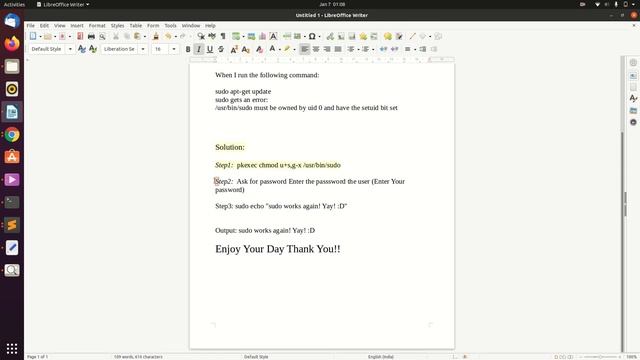Viewport: 640px width, 360px height.
Task: Toggle Underline formatting
Action: click(210, 49)
